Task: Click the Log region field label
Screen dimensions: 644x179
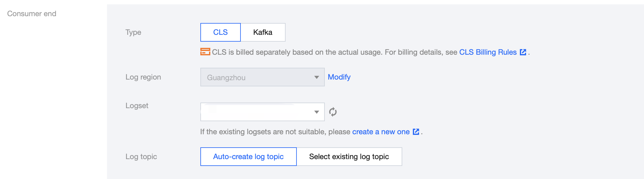Action: [x=143, y=77]
